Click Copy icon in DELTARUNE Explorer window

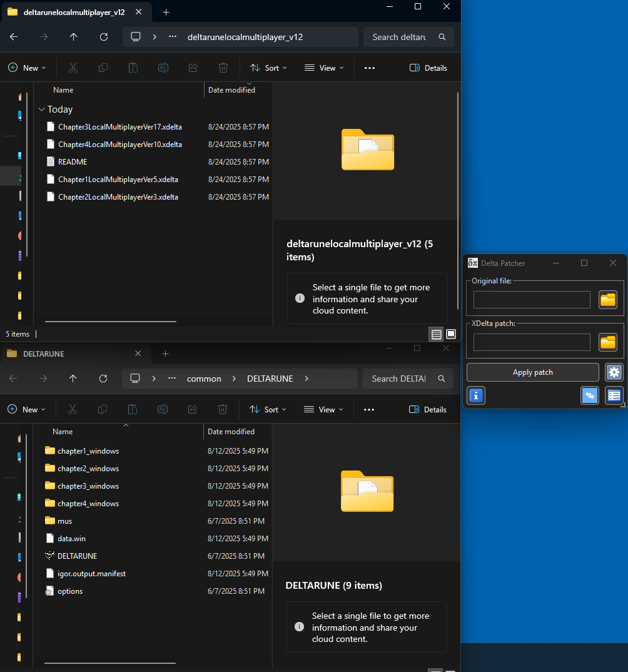(103, 409)
